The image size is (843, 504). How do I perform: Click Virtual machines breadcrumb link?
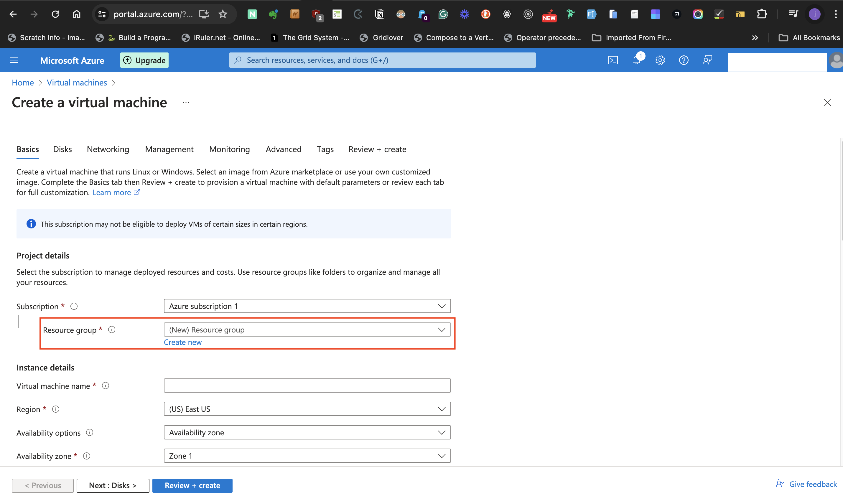[x=77, y=83]
